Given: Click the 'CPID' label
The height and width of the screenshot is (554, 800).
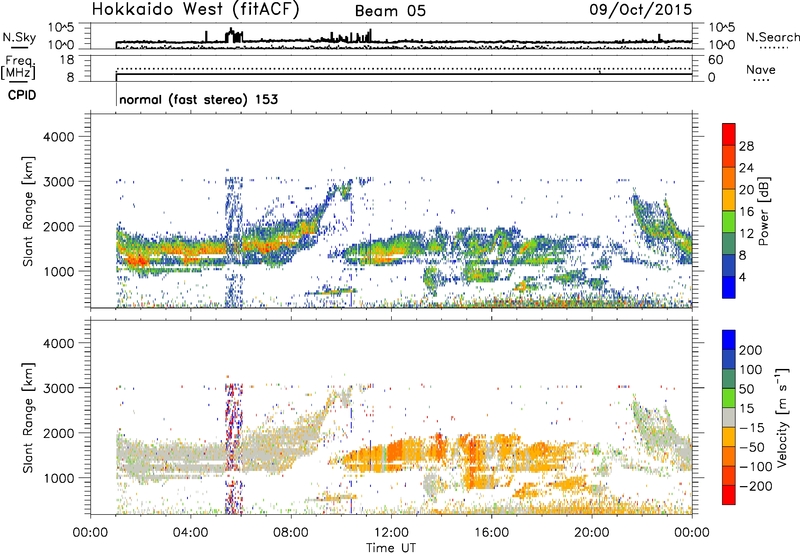Looking at the screenshot, I should point(22,95).
